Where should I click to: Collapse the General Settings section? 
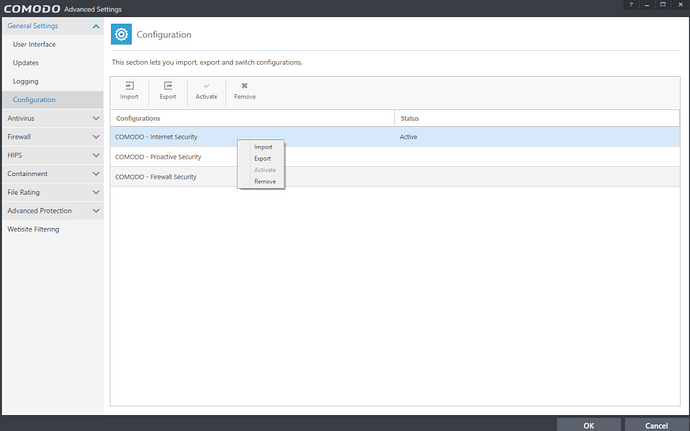tap(96, 26)
